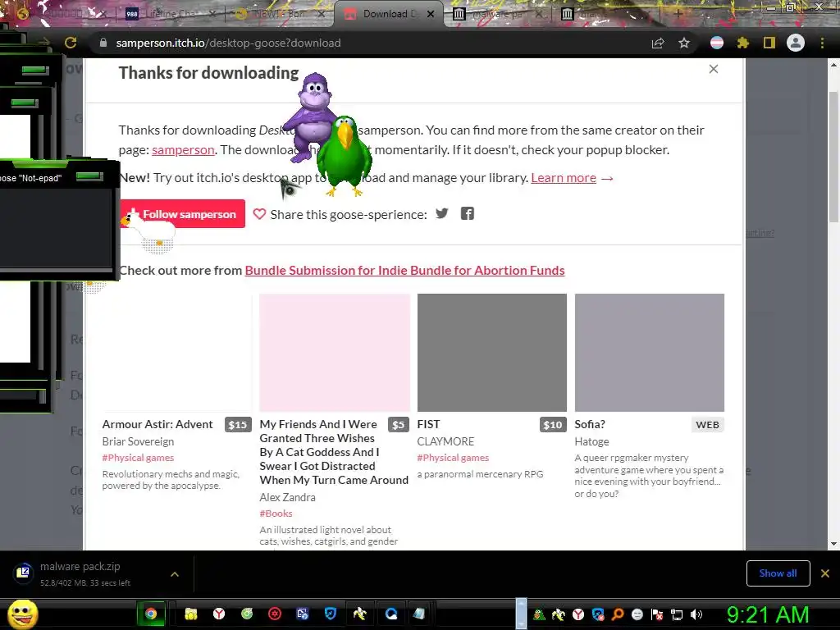Open Learn more about itch.io app
The height and width of the screenshot is (630, 840).
pyautogui.click(x=564, y=178)
